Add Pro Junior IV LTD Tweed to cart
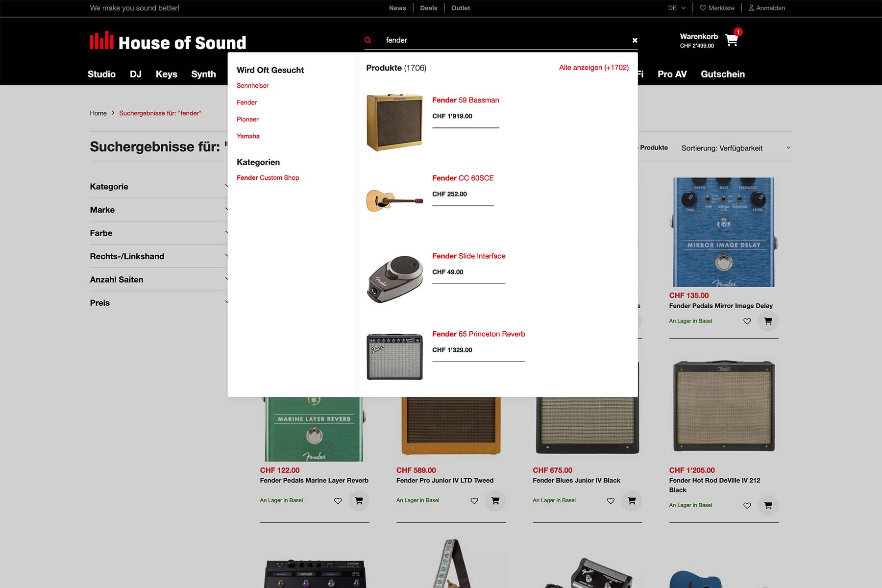Screen dimensions: 882x588 click(495, 501)
